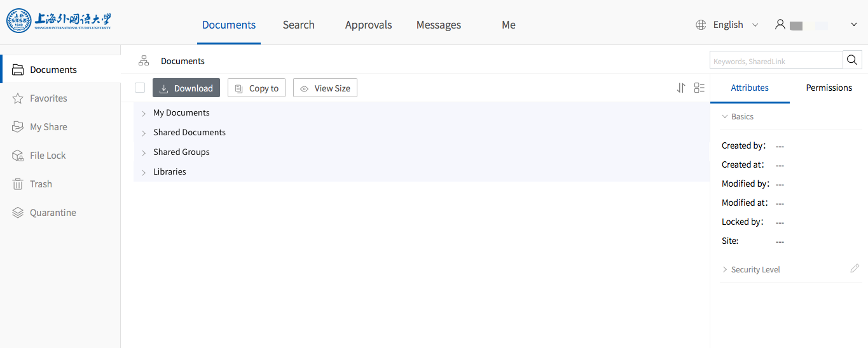Viewport: 868px width, 348px height.
Task: Open Quarantine in the sidebar
Action: tap(53, 213)
